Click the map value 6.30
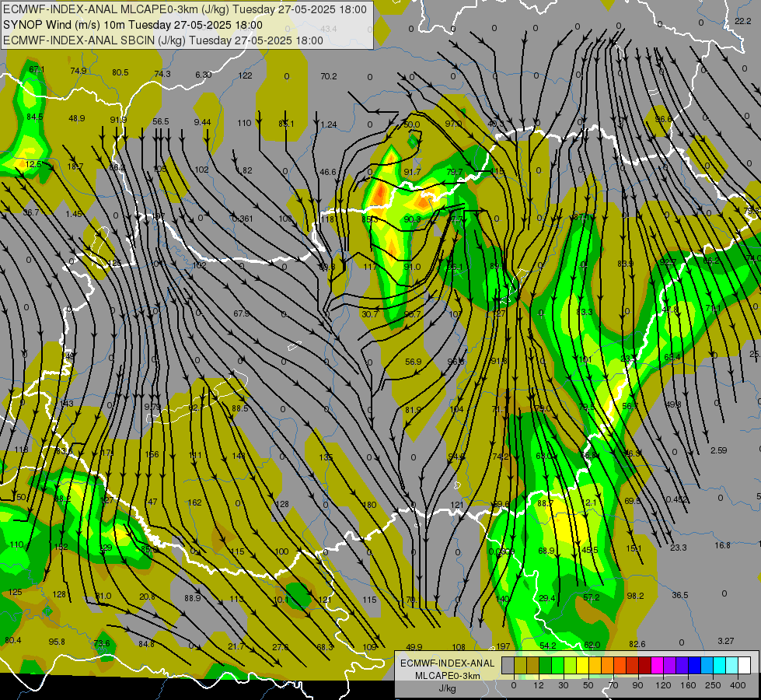Image resolution: width=761 pixels, height=700 pixels. [x=204, y=75]
